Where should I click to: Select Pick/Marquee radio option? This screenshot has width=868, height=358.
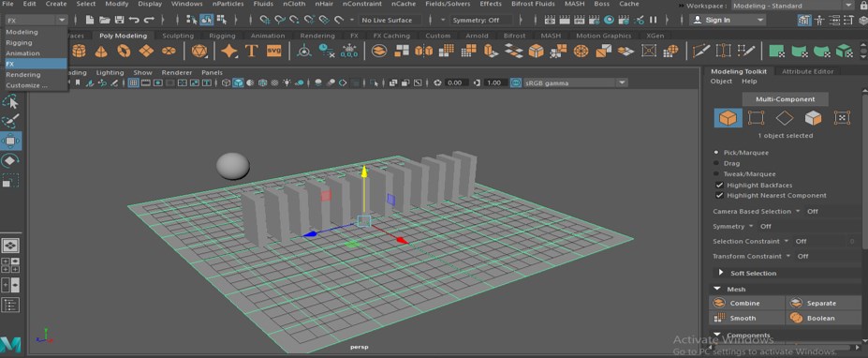point(716,152)
